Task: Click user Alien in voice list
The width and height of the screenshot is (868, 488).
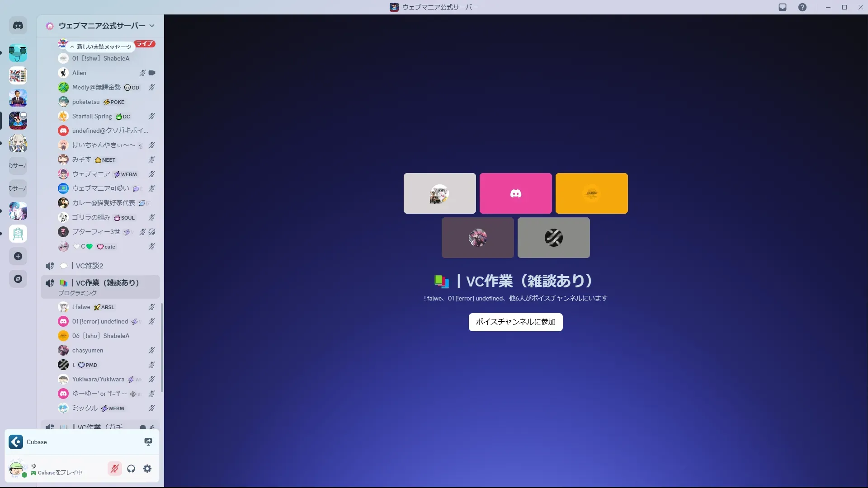Action: (x=79, y=73)
